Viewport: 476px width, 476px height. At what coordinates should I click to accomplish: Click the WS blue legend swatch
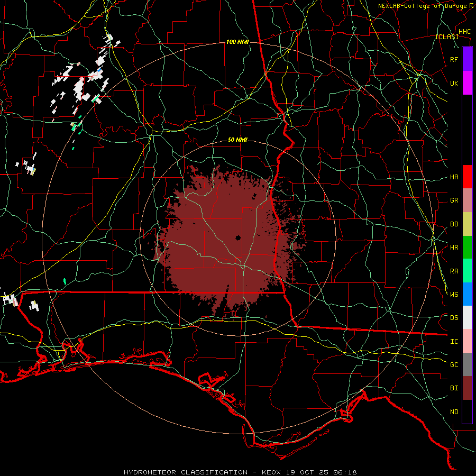(467, 294)
